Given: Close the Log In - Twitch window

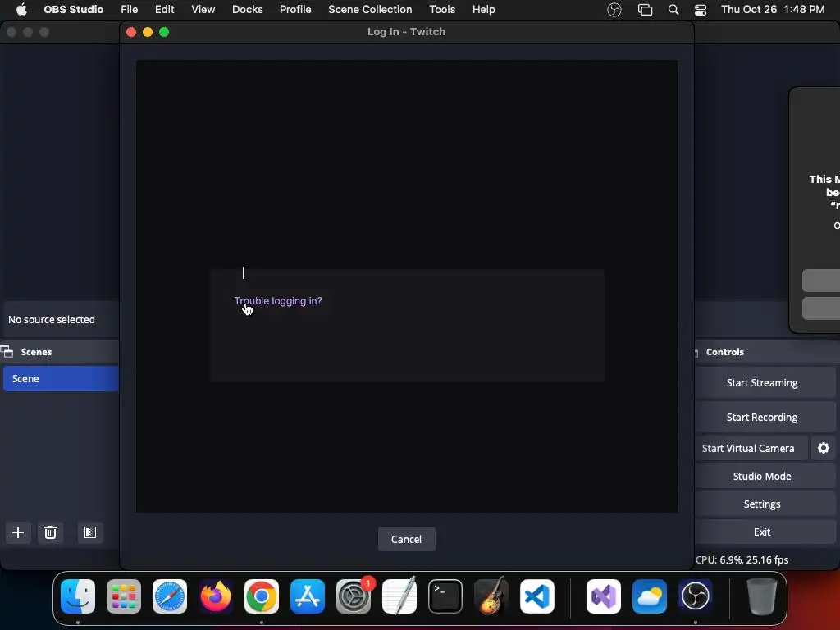Looking at the screenshot, I should click(131, 32).
